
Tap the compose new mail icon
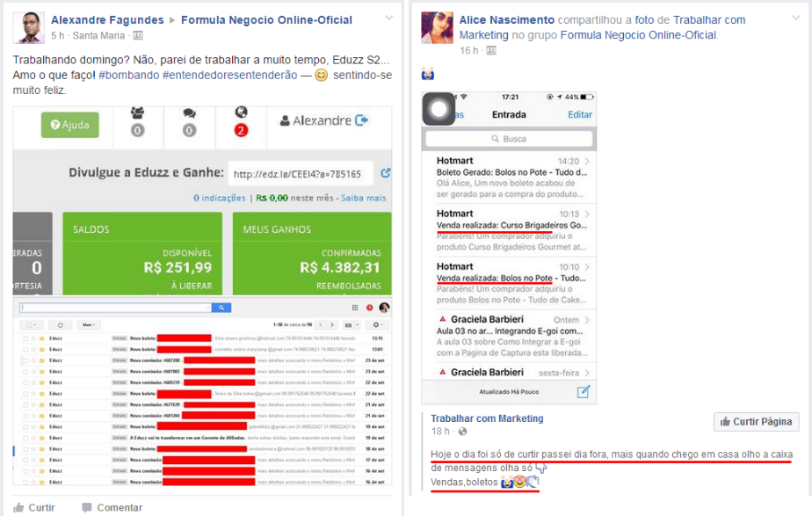tap(584, 392)
